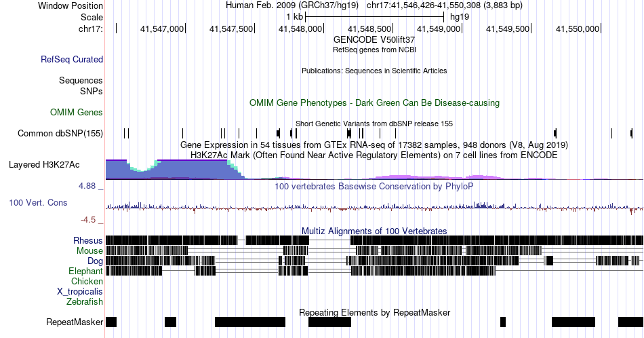Viewport: 644px width, 338px height.
Task: Click the 41,550,000 ruler position
Action: pos(578,29)
